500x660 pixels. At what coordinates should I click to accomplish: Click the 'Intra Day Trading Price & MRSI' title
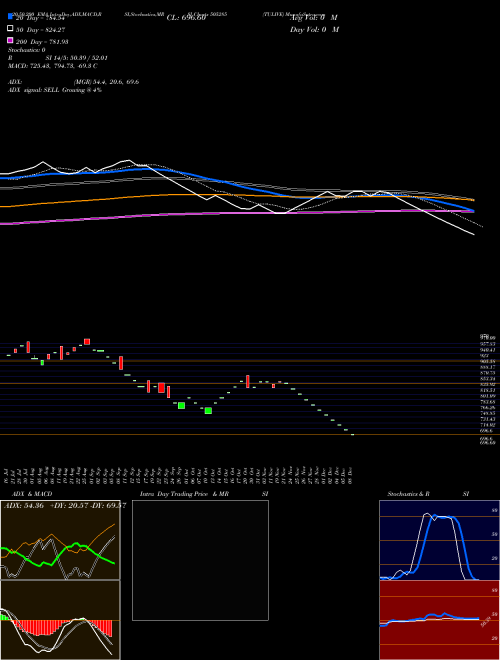point(204,494)
